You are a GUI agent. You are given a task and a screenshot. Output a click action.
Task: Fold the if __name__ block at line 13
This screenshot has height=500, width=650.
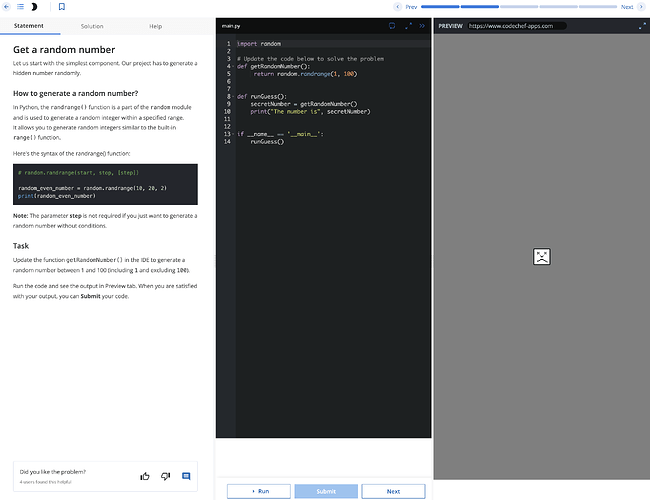tap(234, 134)
